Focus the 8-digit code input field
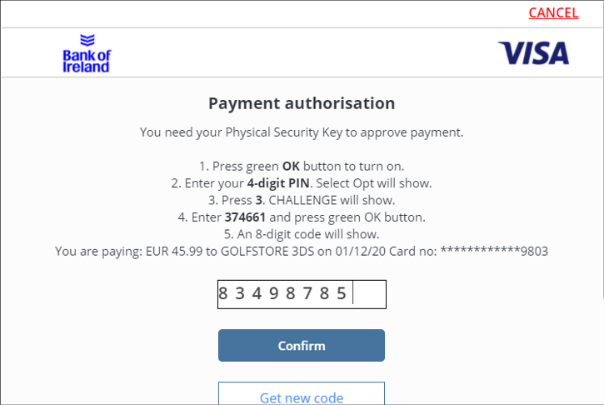Screen dimensions: 604x405 click(x=301, y=294)
